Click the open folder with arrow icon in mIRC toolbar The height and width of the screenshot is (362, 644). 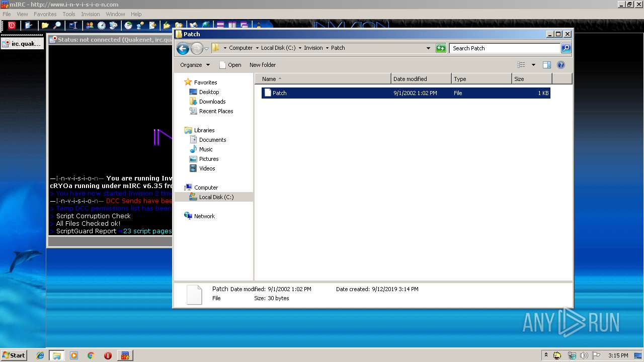167,25
